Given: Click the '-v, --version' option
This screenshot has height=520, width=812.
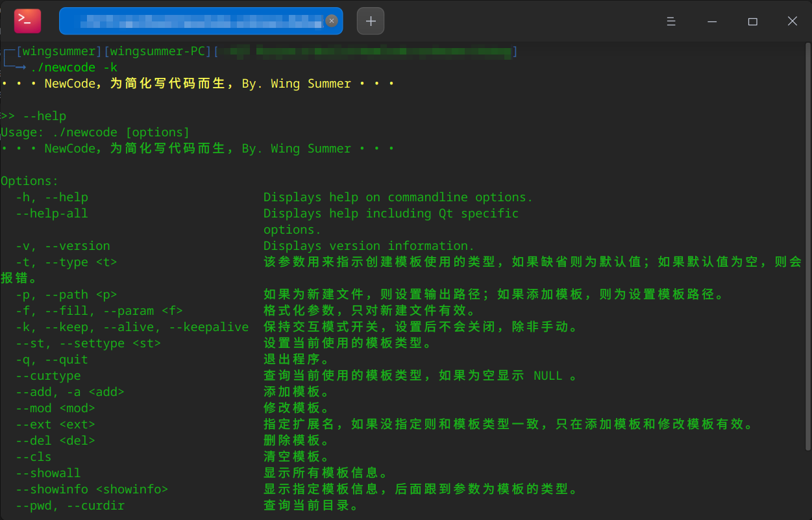Looking at the screenshot, I should 63,246.
